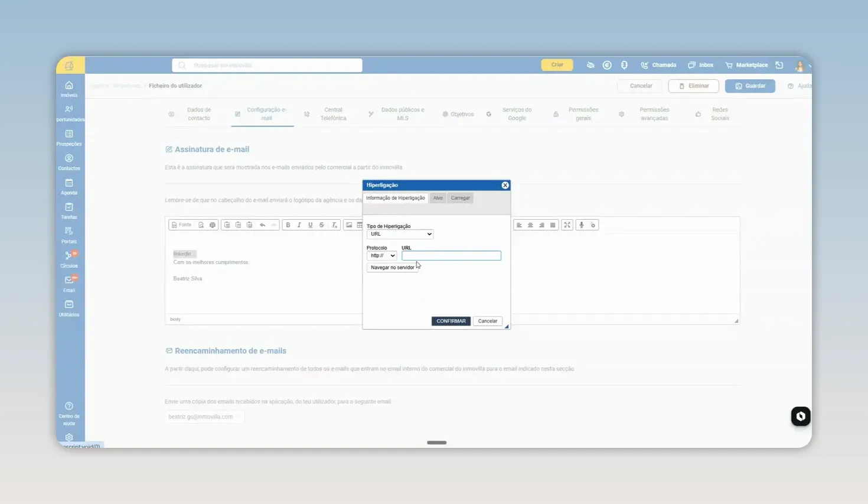The image size is (868, 504).
Task: Toggle the crossed-eye visibility icon
Action: [x=590, y=65]
